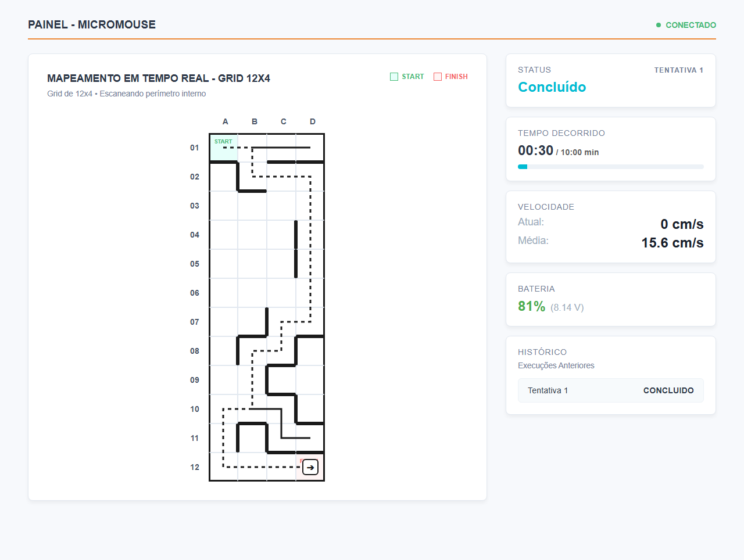Image resolution: width=744 pixels, height=560 pixels.
Task: Click column header D above the grid
Action: tap(313, 121)
